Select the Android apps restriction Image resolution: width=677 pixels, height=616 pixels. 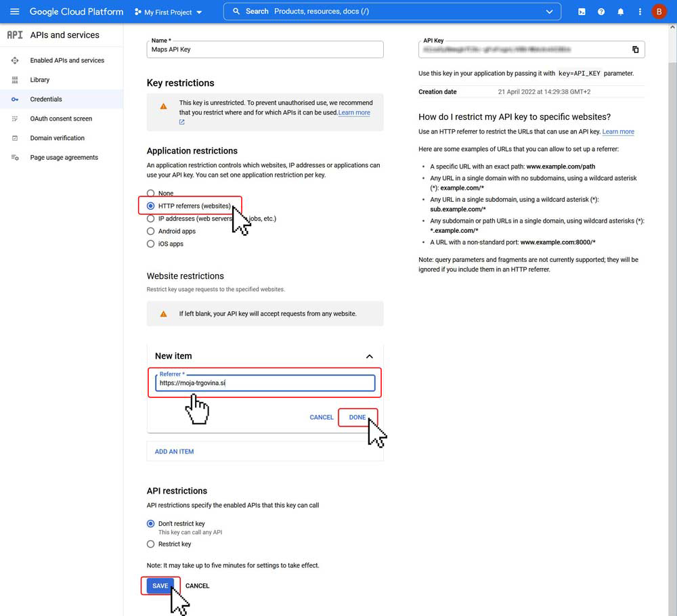pos(151,232)
